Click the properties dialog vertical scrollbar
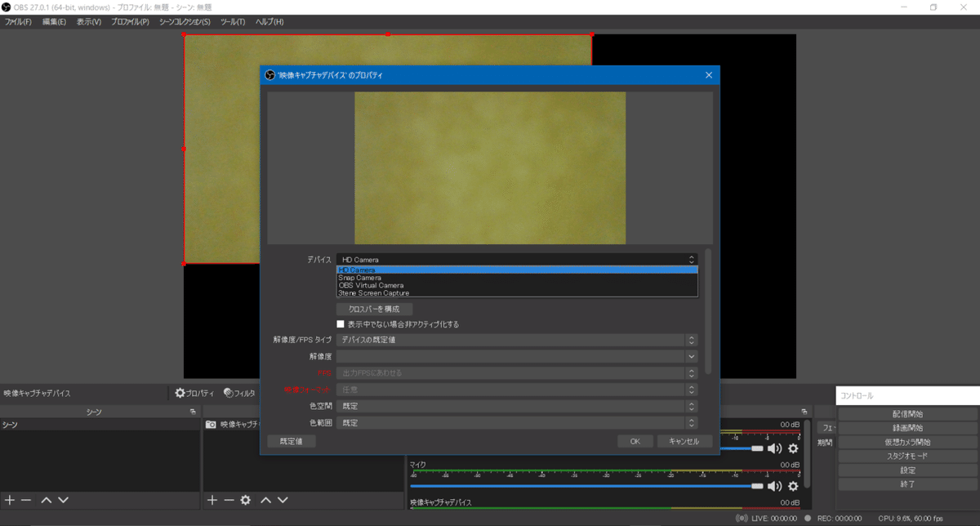980x526 pixels. click(707, 311)
